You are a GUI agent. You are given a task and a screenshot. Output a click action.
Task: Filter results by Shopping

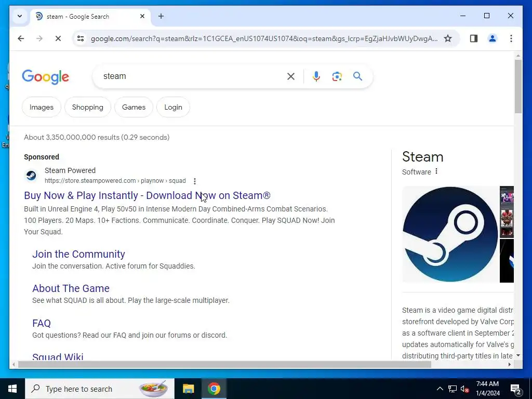click(87, 107)
